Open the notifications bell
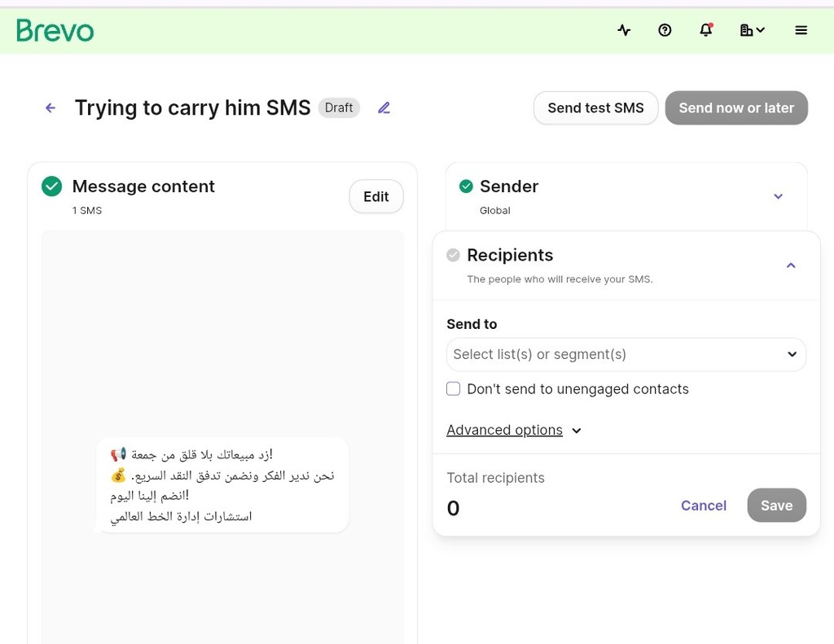 coord(706,30)
